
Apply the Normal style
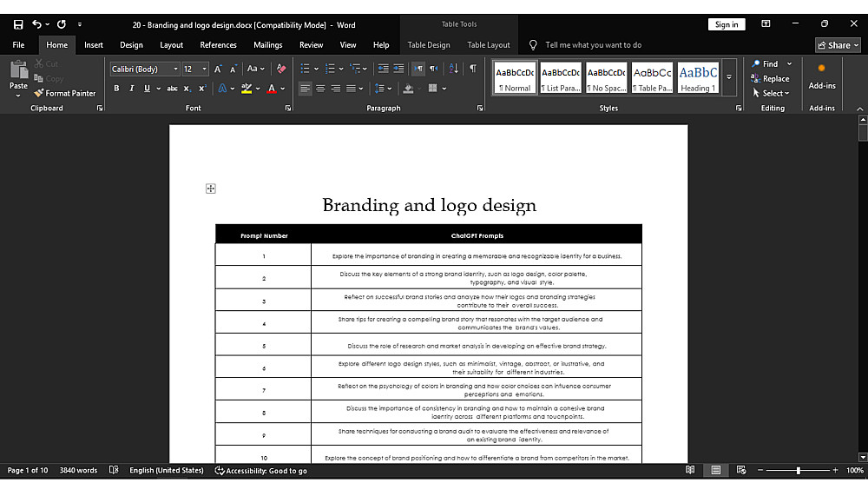point(515,77)
